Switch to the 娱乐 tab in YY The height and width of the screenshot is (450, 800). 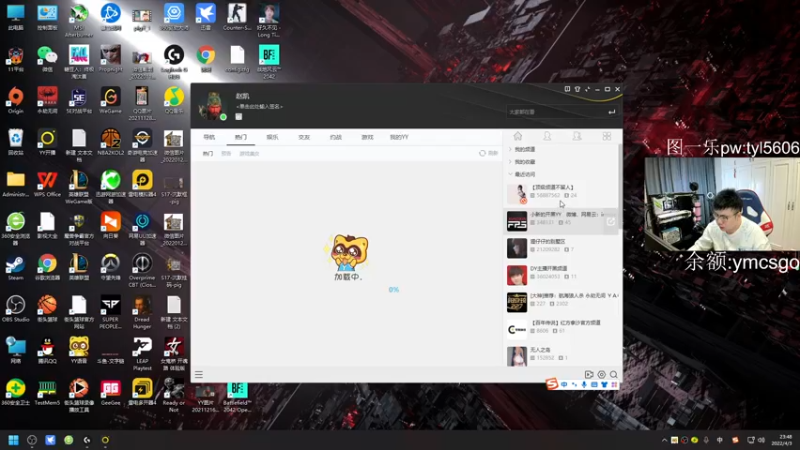tap(272, 137)
